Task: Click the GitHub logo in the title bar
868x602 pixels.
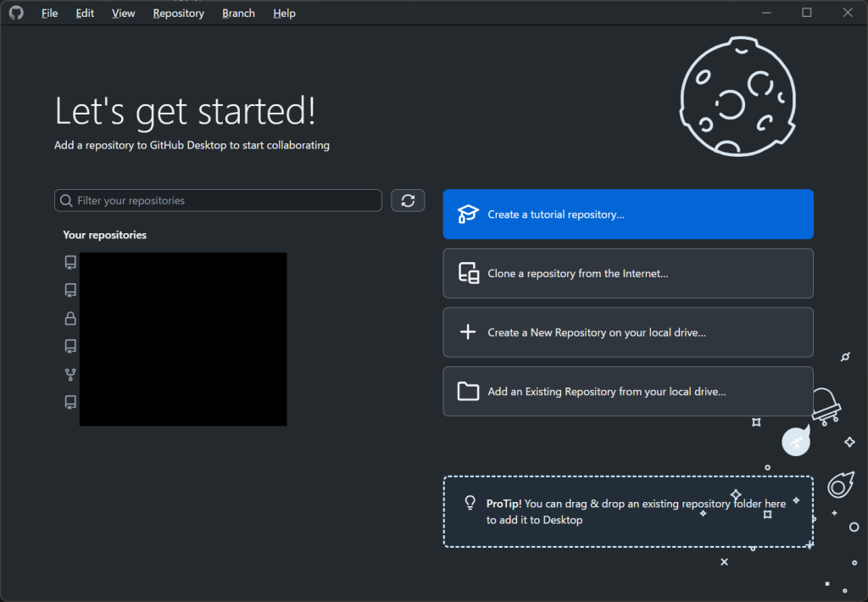Action: click(16, 13)
